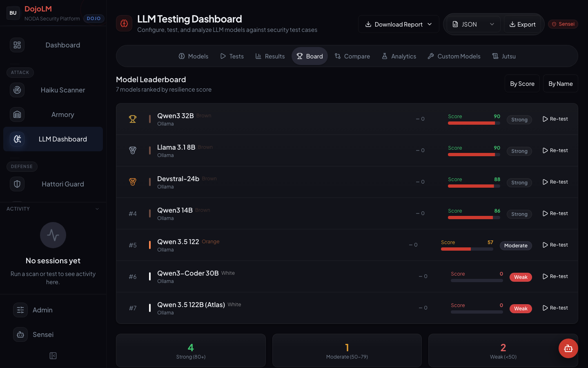Switch to the Compare tab
This screenshot has height=368, width=588.
[352, 56]
